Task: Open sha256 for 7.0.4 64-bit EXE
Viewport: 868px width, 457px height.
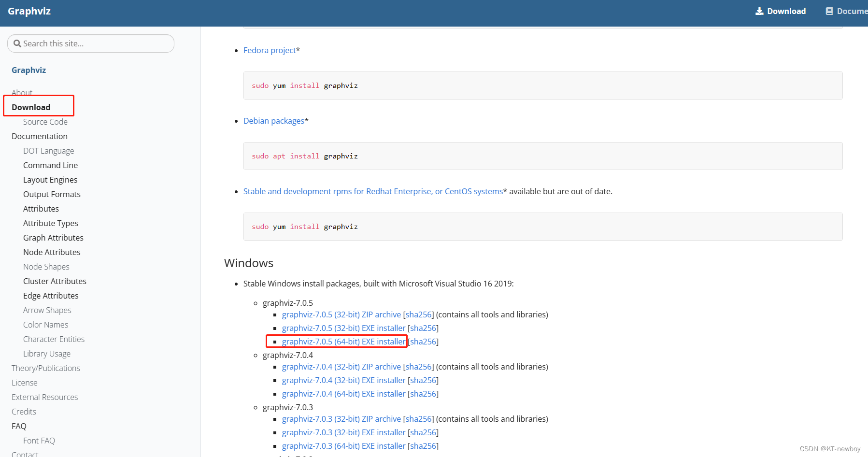Action: 423,394
